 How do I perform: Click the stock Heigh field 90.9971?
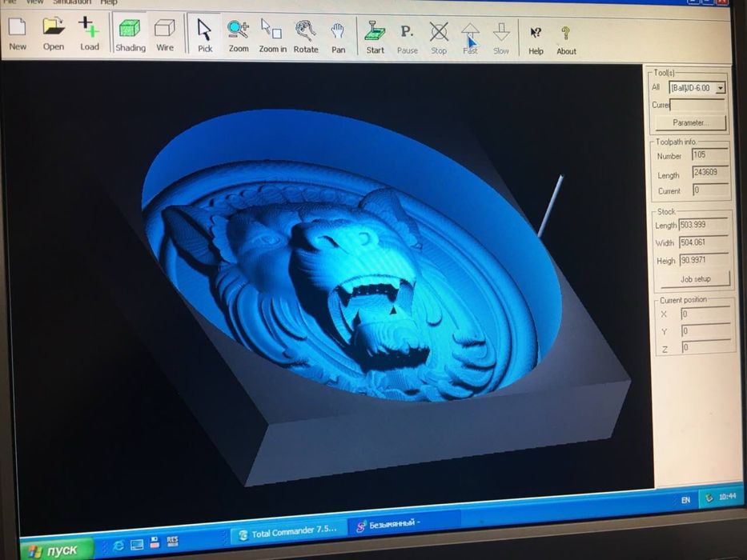(x=705, y=260)
